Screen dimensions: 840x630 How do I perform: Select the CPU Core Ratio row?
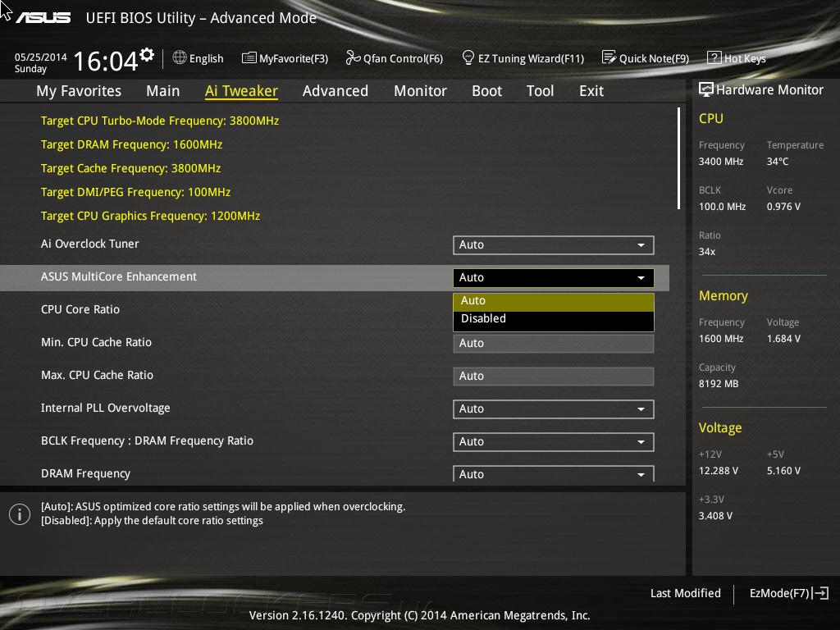[x=335, y=309]
